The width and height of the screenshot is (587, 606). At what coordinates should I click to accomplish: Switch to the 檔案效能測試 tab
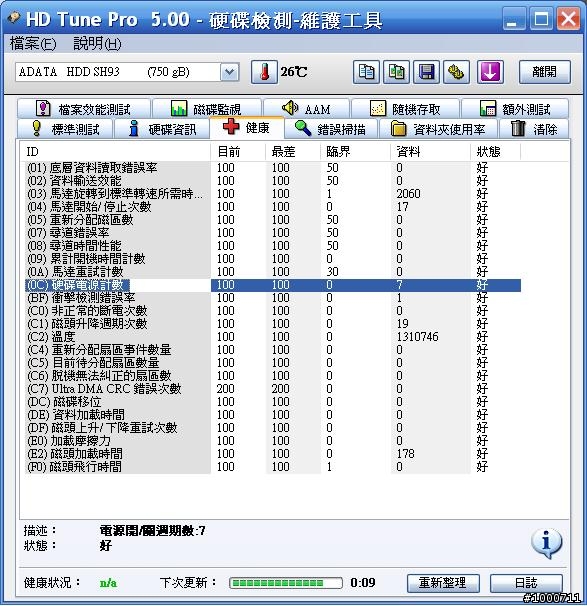(x=84, y=109)
